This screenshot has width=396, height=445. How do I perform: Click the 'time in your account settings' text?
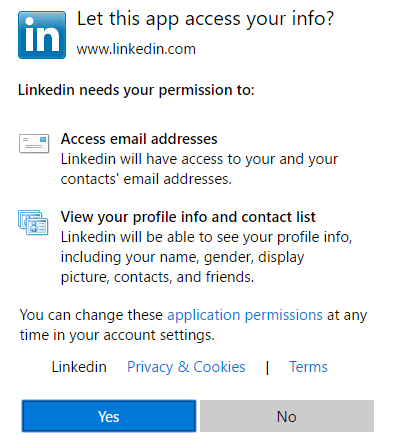[117, 335]
